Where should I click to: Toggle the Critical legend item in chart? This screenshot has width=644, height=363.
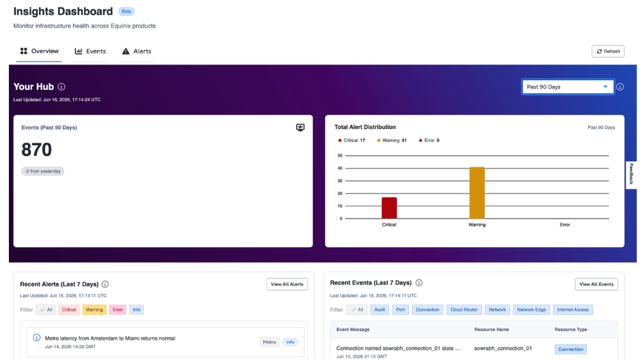tap(352, 140)
